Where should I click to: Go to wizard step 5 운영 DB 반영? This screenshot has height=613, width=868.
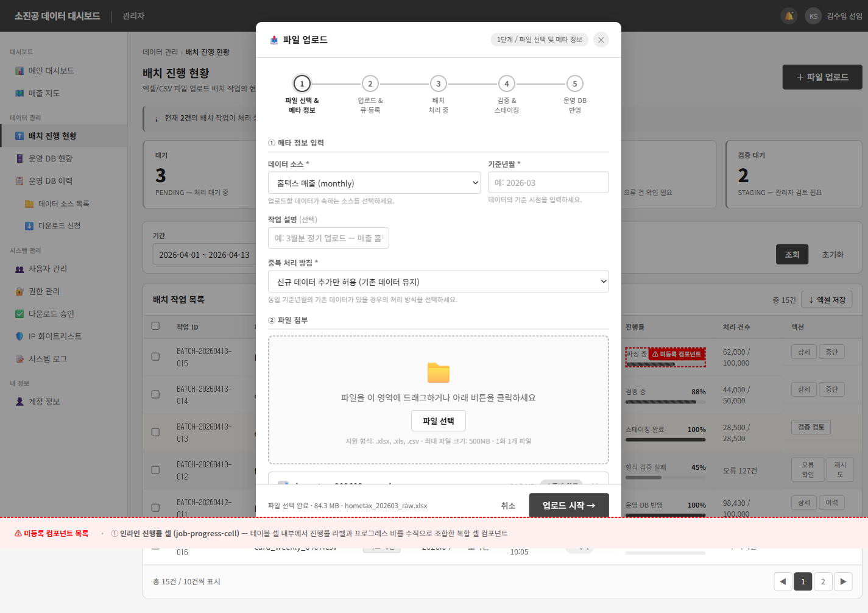(575, 83)
